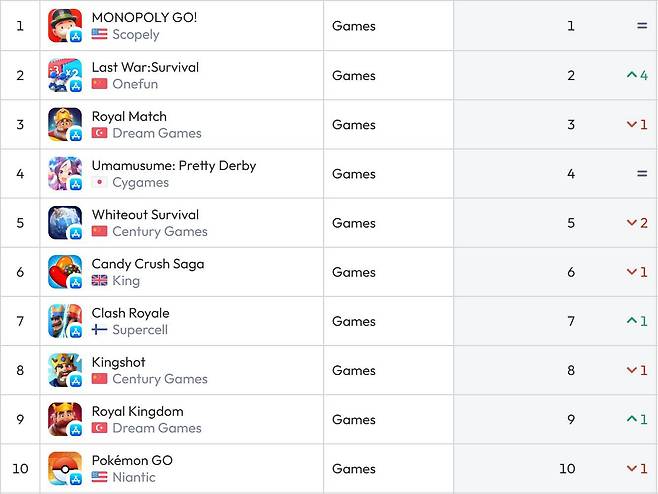The width and height of the screenshot is (658, 494).
Task: Click the Whiteout Survival globe icon
Action: tap(65, 222)
